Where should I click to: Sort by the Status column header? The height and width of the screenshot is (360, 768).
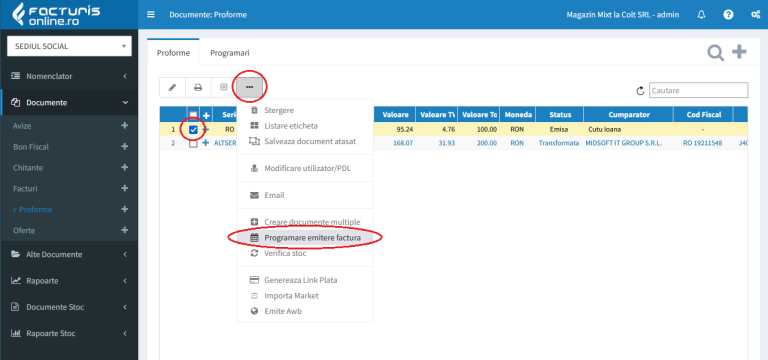560,115
